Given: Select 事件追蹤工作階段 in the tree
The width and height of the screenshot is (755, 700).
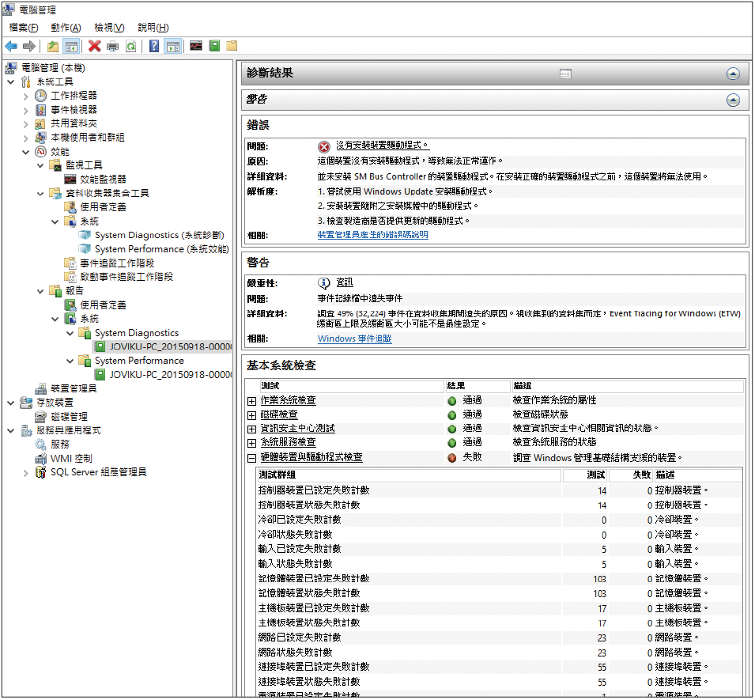Looking at the screenshot, I should pyautogui.click(x=117, y=263).
